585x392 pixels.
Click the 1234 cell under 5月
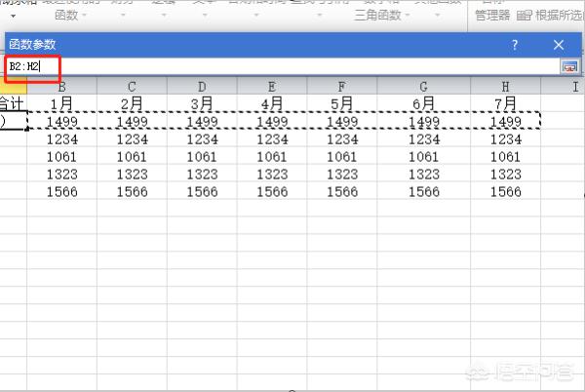[342, 139]
